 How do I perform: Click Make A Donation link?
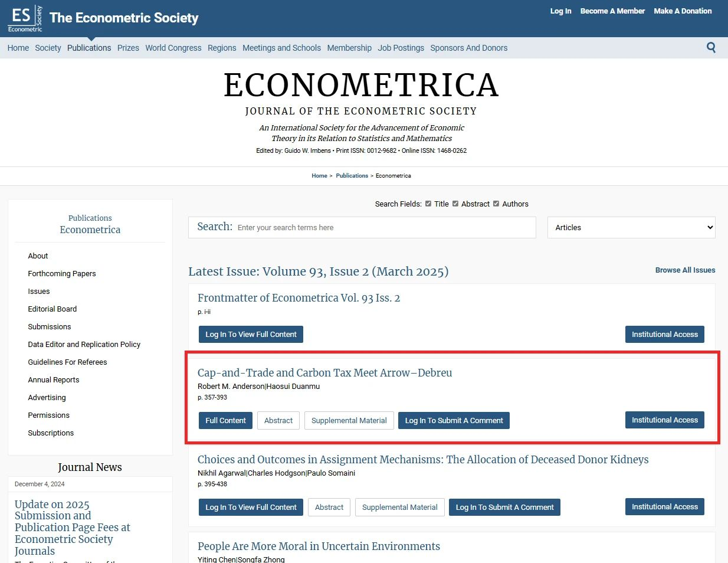(683, 11)
